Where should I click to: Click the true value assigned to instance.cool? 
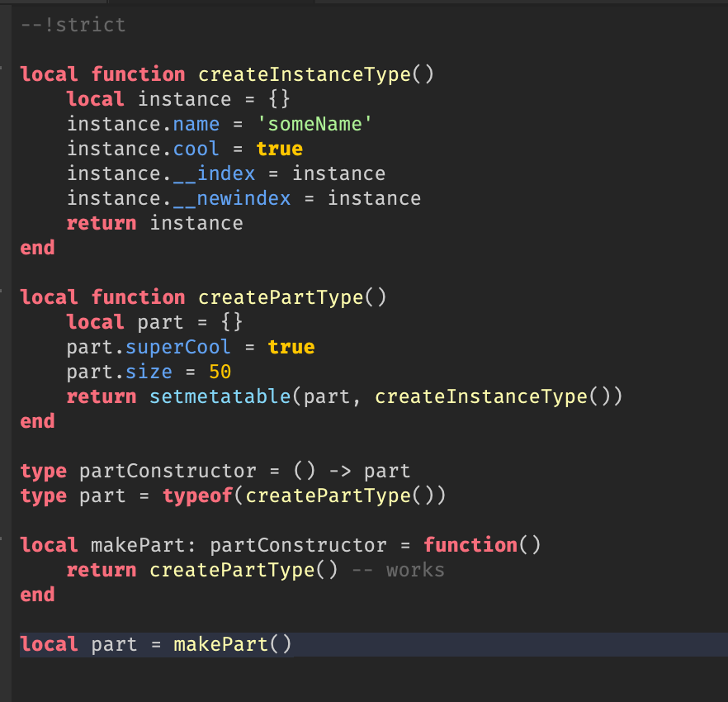tap(280, 149)
